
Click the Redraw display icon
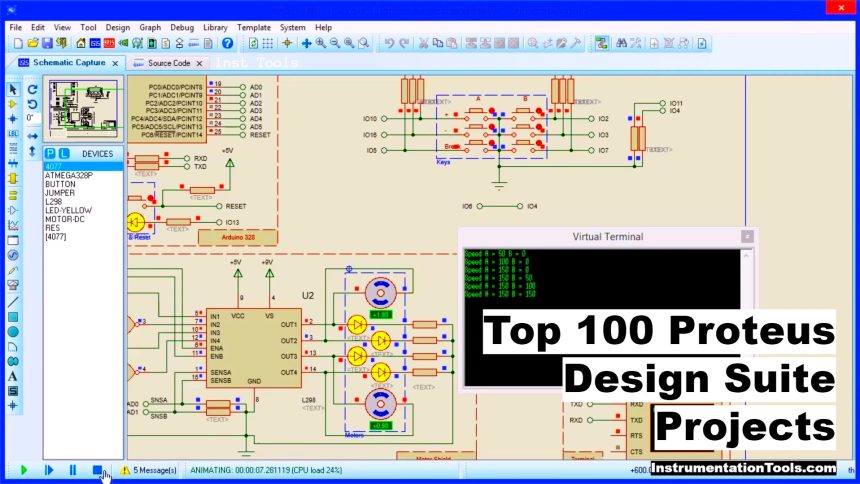[x=253, y=43]
